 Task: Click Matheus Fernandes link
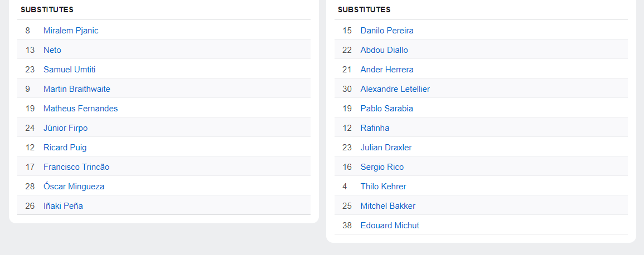pos(80,109)
